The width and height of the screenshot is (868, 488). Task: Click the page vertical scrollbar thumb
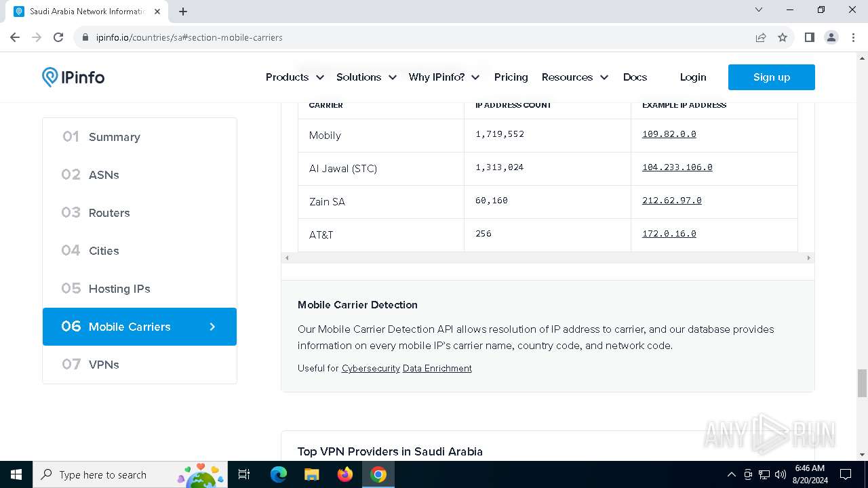pos(862,383)
